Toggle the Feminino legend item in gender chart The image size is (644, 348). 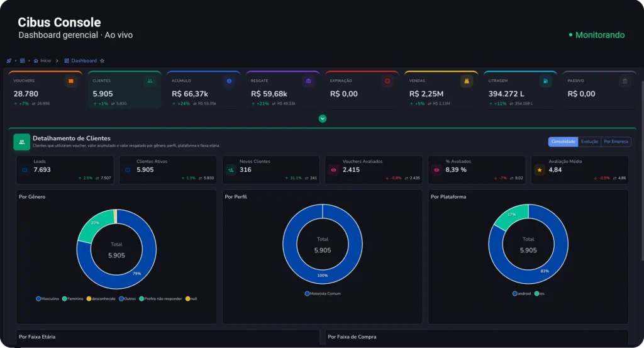73,298
